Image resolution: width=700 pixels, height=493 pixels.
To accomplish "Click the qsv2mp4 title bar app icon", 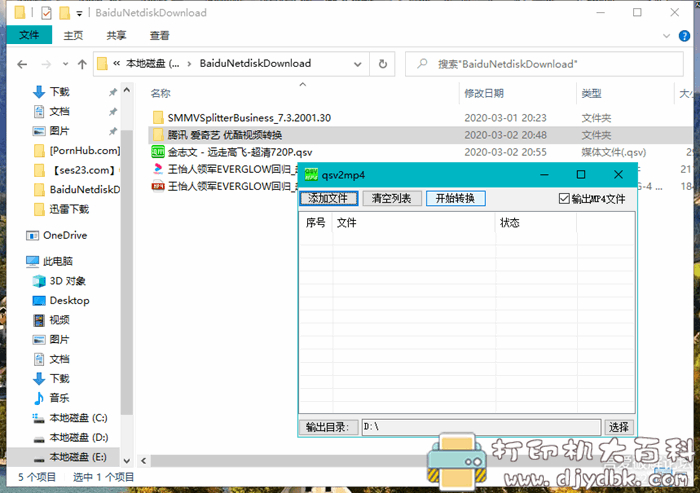I will (x=311, y=175).
